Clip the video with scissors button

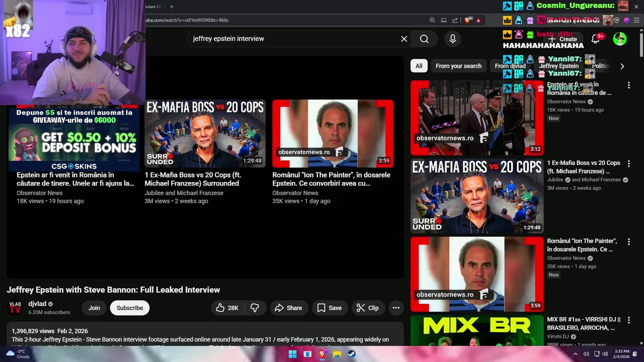pos(368,308)
